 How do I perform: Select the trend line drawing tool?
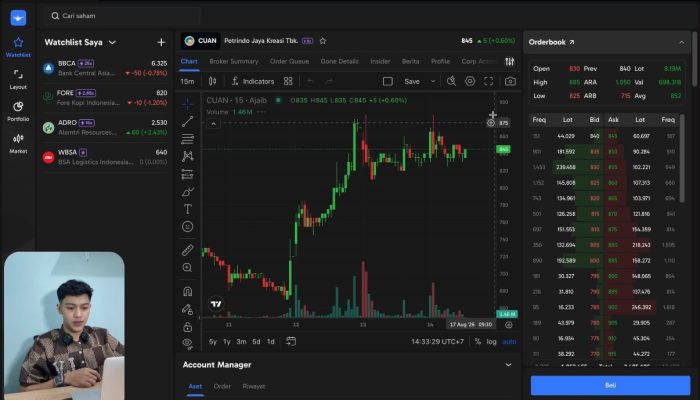(x=188, y=121)
